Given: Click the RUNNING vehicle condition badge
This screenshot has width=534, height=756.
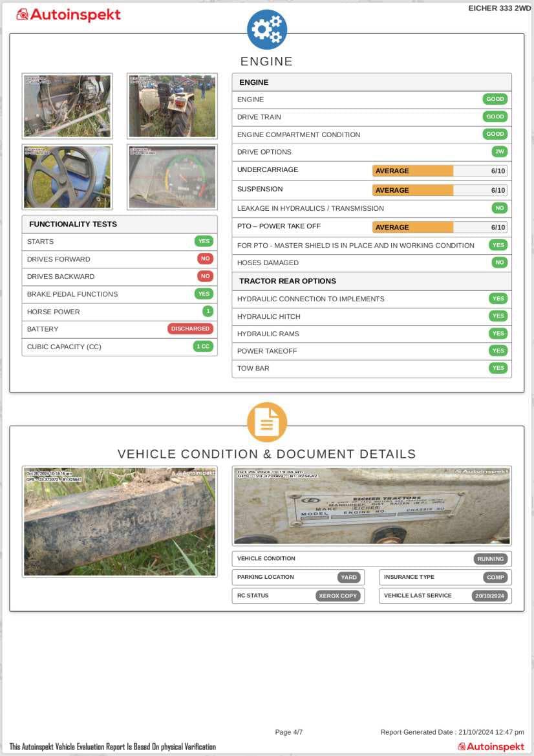Looking at the screenshot, I should pyautogui.click(x=491, y=559).
